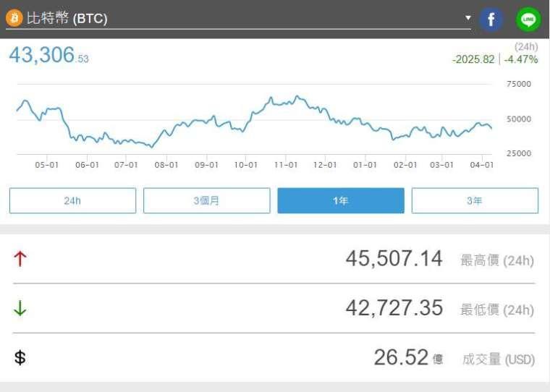Select the 3個月 chart period
Screen dimensions: 550x392
[206, 200]
